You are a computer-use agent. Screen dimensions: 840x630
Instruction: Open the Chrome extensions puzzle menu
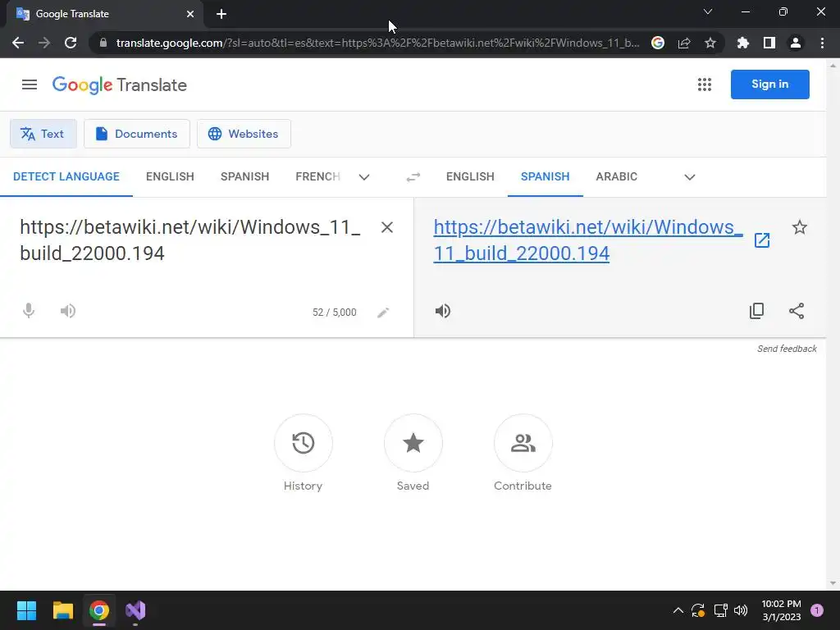(x=743, y=43)
